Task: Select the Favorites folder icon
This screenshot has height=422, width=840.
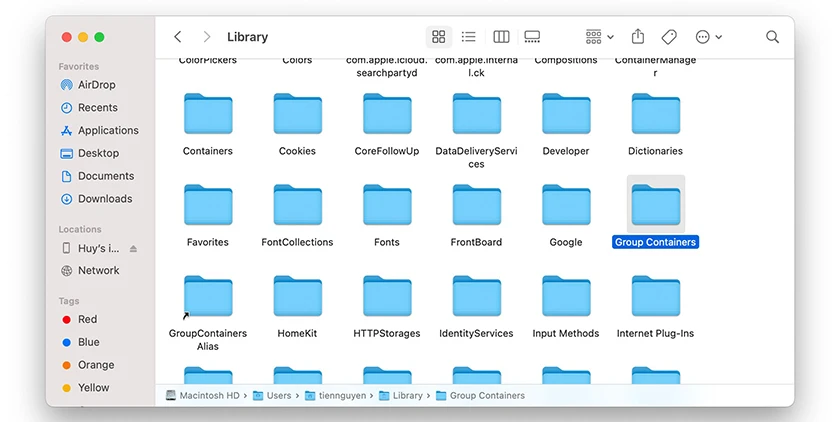Action: (x=208, y=205)
